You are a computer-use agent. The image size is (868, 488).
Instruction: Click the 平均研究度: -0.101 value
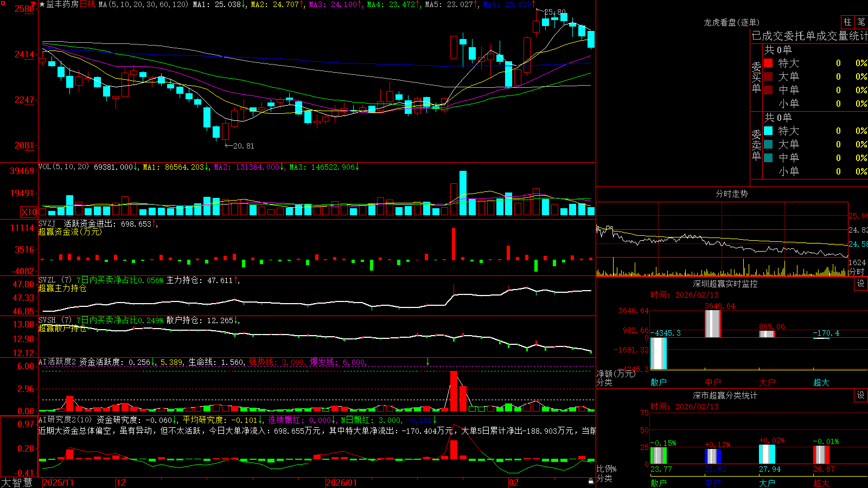tap(219, 420)
